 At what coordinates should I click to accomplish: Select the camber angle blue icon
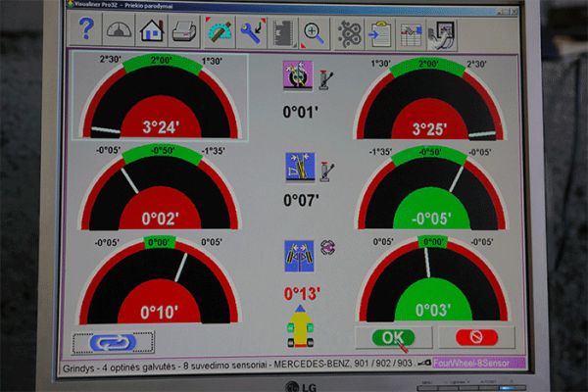pyautogui.click(x=295, y=164)
